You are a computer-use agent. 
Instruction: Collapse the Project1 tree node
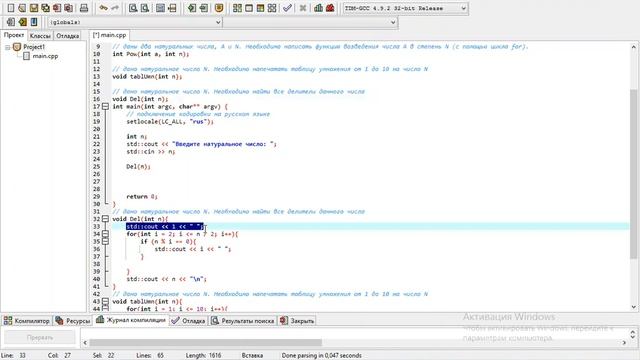click(x=7, y=47)
